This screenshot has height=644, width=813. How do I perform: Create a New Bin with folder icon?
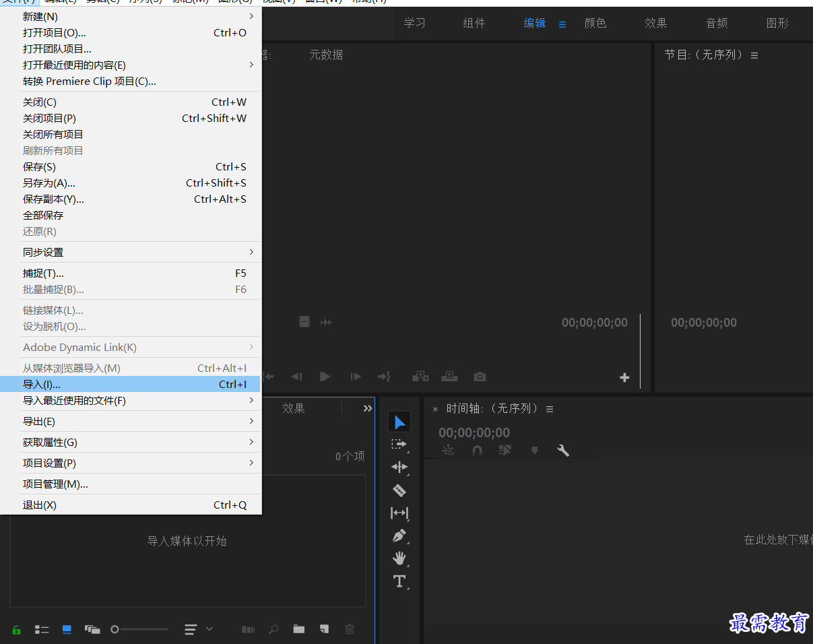click(299, 629)
